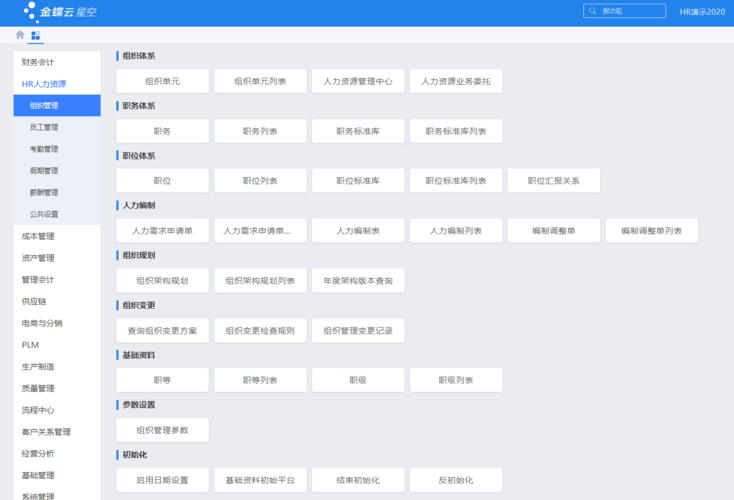Open 职等列表

tap(260, 380)
